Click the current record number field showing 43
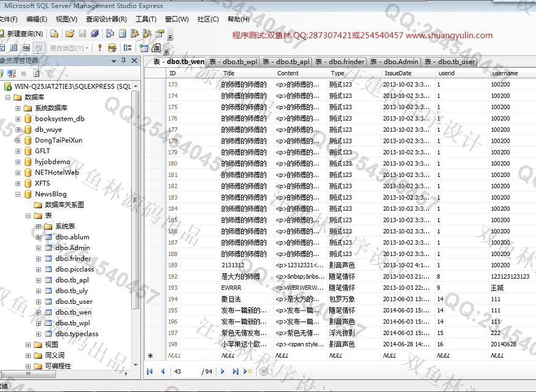The width and height of the screenshot is (536, 392). tap(185, 371)
